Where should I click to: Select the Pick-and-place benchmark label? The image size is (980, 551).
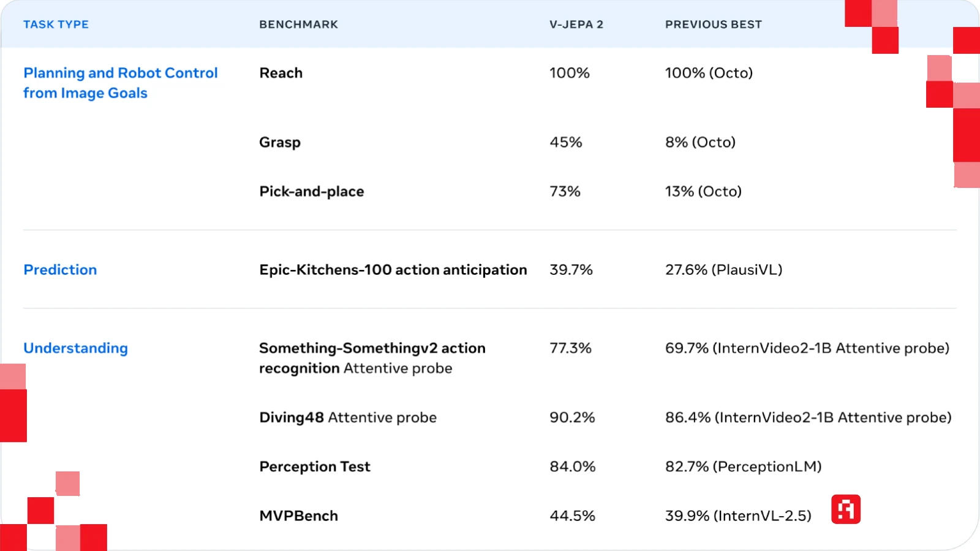(311, 192)
